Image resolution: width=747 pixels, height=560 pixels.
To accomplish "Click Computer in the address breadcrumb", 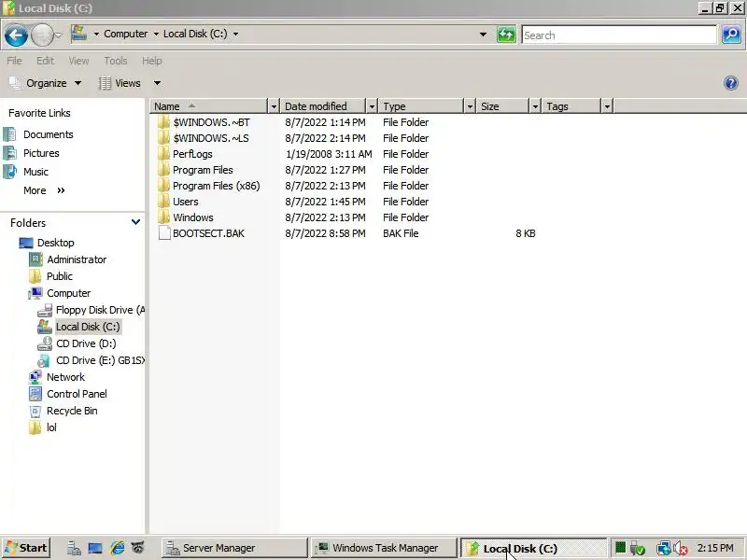I will click(126, 34).
